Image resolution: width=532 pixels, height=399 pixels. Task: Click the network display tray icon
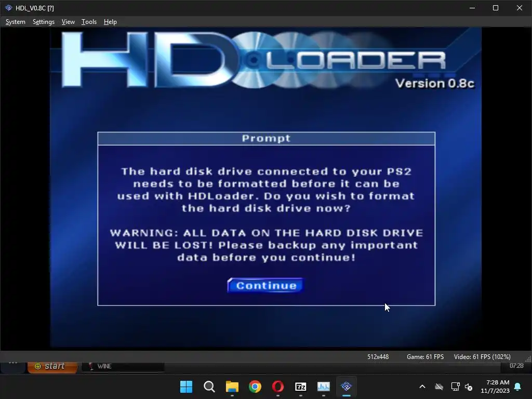click(455, 387)
